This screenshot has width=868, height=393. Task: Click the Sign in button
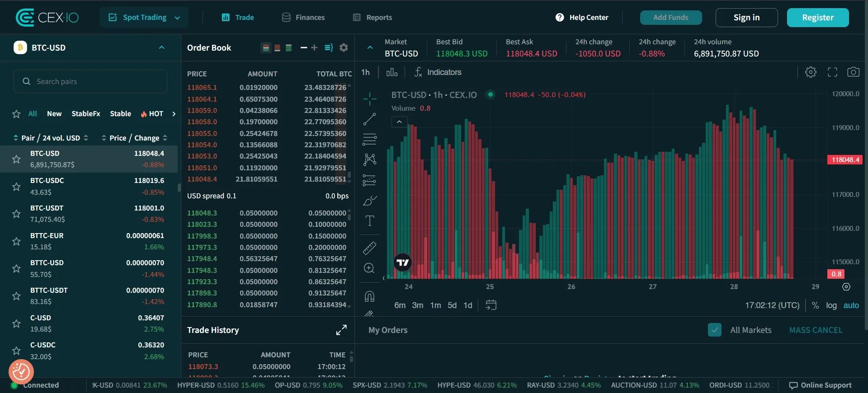746,18
